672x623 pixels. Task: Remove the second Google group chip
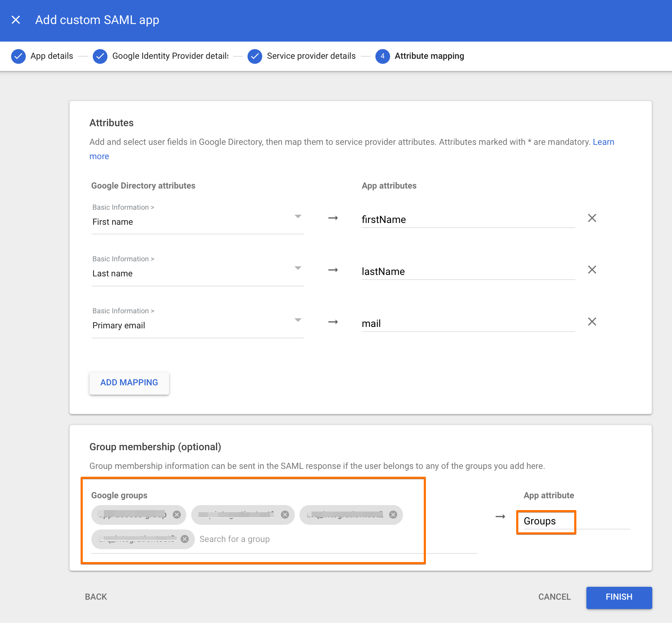point(285,515)
